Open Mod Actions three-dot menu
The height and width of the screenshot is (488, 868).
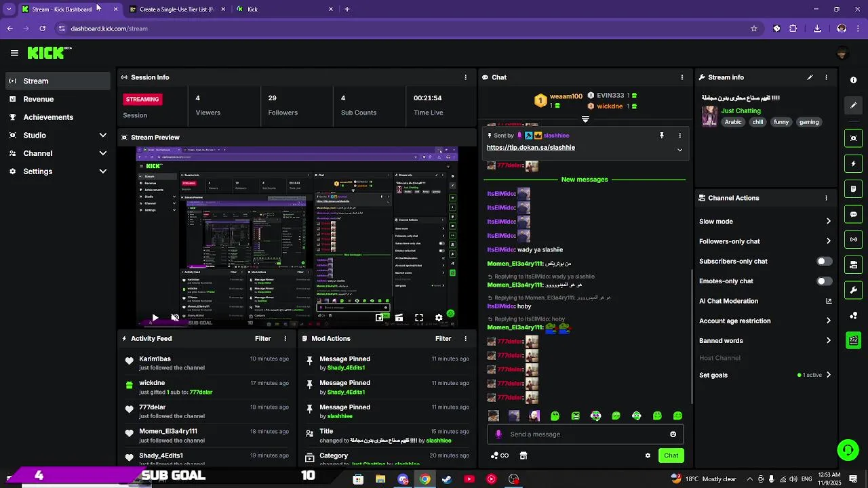[x=465, y=338]
